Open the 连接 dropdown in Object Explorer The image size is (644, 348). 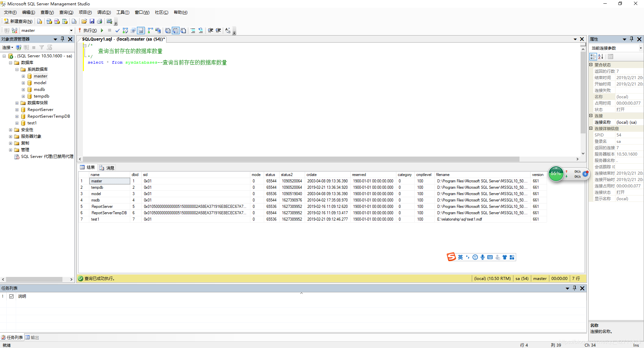[8, 48]
